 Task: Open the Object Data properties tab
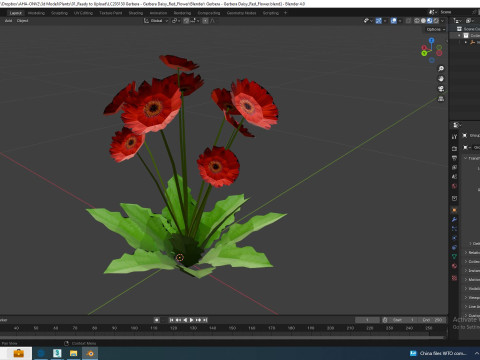(x=454, y=257)
